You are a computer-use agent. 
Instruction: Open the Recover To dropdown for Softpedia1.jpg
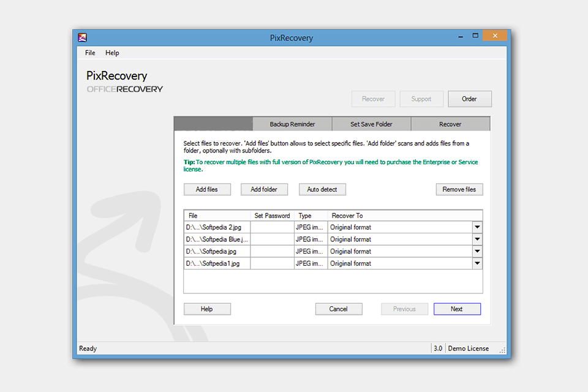(x=477, y=263)
